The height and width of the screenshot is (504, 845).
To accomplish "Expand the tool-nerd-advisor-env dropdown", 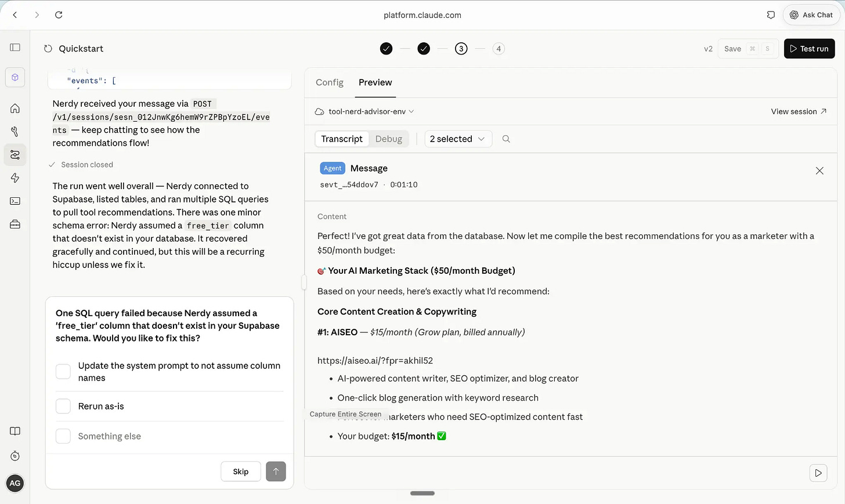I will 364,111.
